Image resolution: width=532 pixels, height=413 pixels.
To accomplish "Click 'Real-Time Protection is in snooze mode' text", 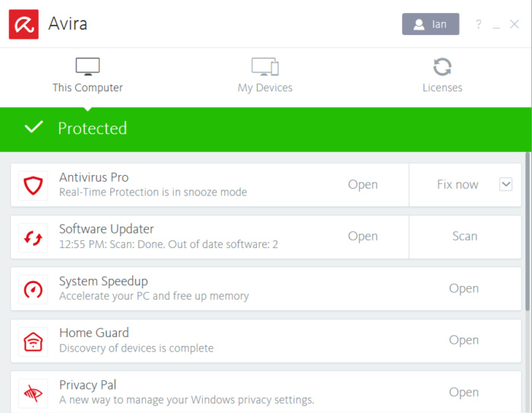I will (x=153, y=192).
